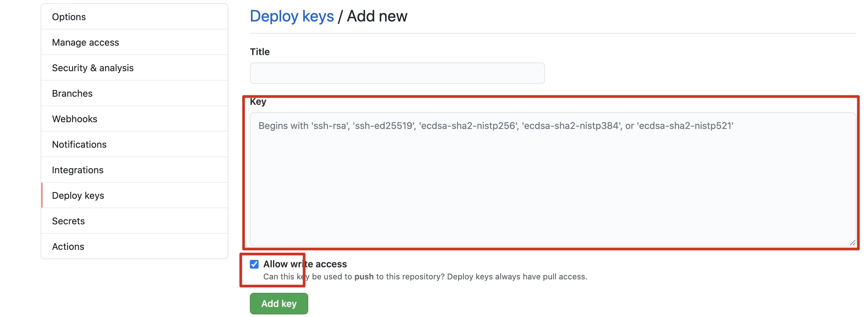Open Security & analysis settings
Image resolution: width=868 pixels, height=317 pixels.
pyautogui.click(x=93, y=68)
